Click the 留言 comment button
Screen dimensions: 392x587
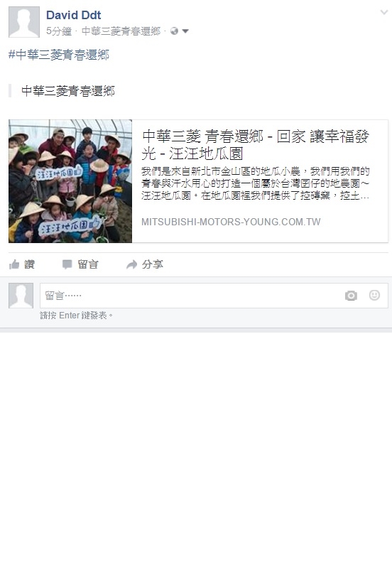[x=88, y=264]
